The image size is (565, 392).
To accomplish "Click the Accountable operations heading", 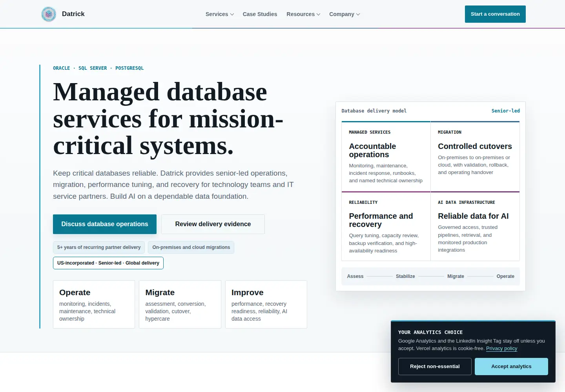I will [x=372, y=151].
